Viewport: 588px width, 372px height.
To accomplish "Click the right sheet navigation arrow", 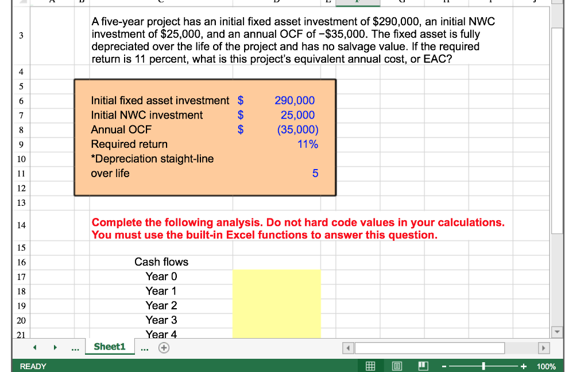I will click(x=55, y=347).
